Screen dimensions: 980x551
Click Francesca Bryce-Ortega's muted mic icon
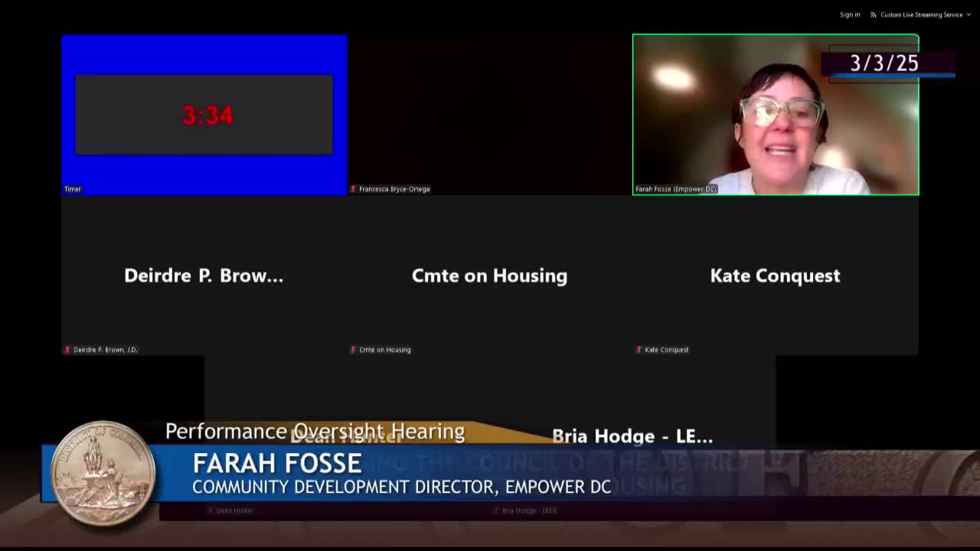pos(353,189)
